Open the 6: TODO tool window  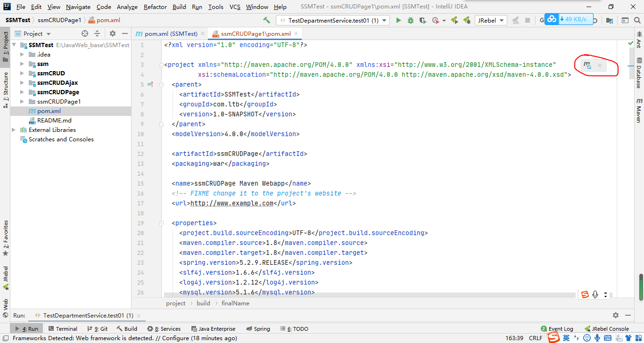click(294, 328)
